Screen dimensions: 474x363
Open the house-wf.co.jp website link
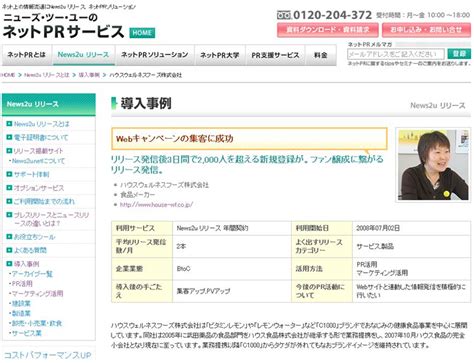click(156, 205)
